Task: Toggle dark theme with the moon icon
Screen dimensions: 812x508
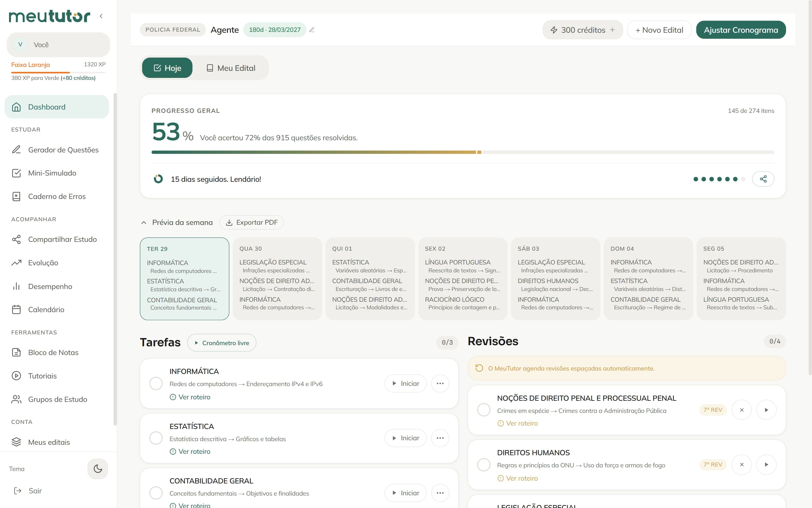Action: click(98, 468)
